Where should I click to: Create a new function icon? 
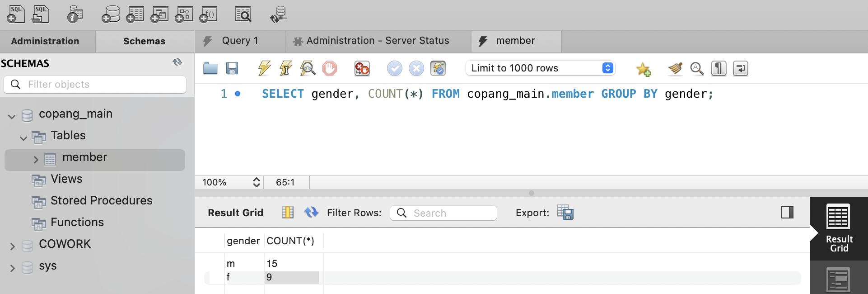click(208, 14)
